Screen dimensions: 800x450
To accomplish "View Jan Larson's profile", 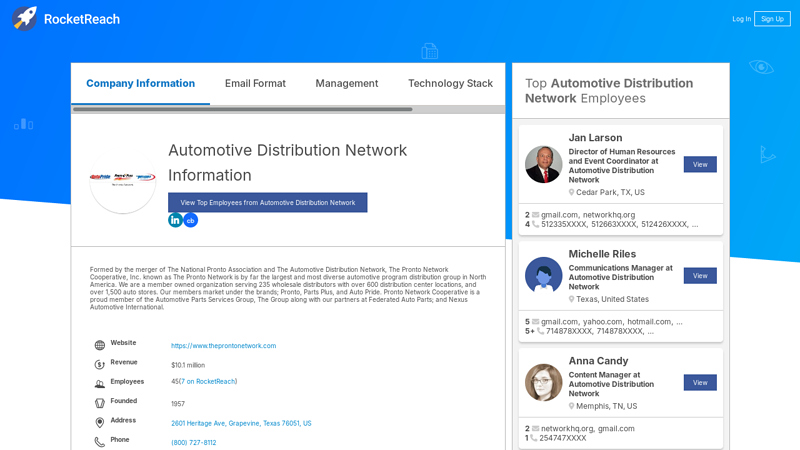I will [x=700, y=164].
